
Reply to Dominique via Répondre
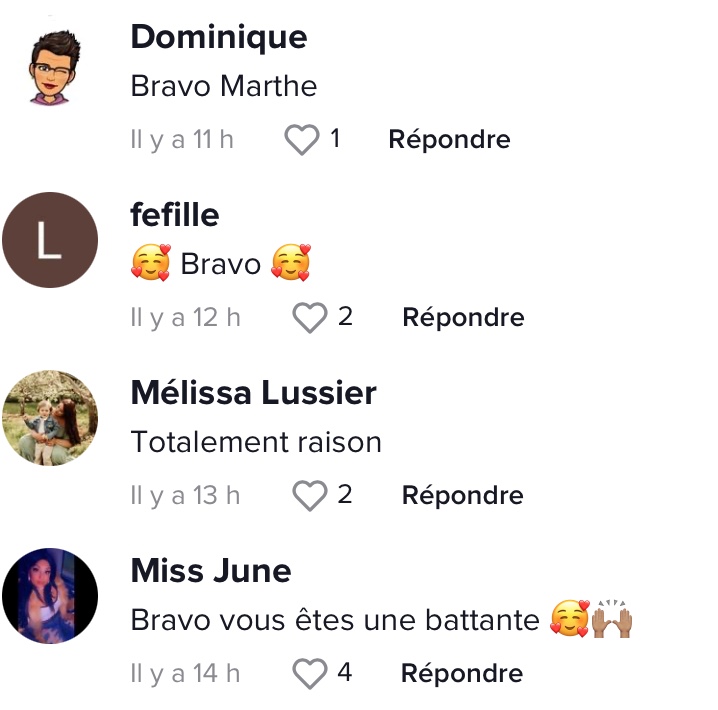pos(449,140)
